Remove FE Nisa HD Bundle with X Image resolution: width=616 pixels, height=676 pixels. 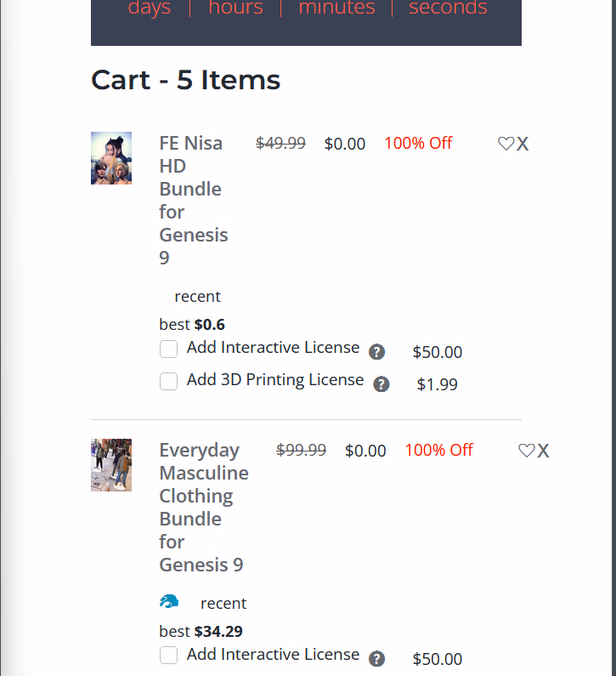[523, 145]
